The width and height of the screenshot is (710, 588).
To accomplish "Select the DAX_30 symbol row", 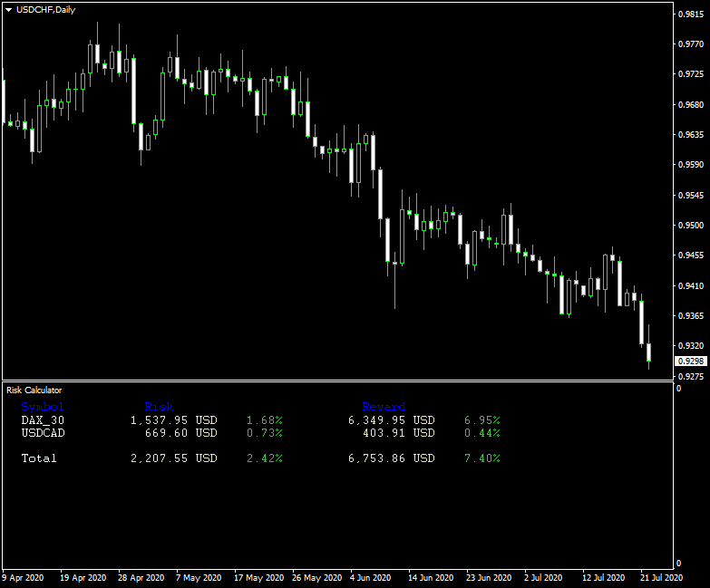I will pyautogui.click(x=43, y=420).
